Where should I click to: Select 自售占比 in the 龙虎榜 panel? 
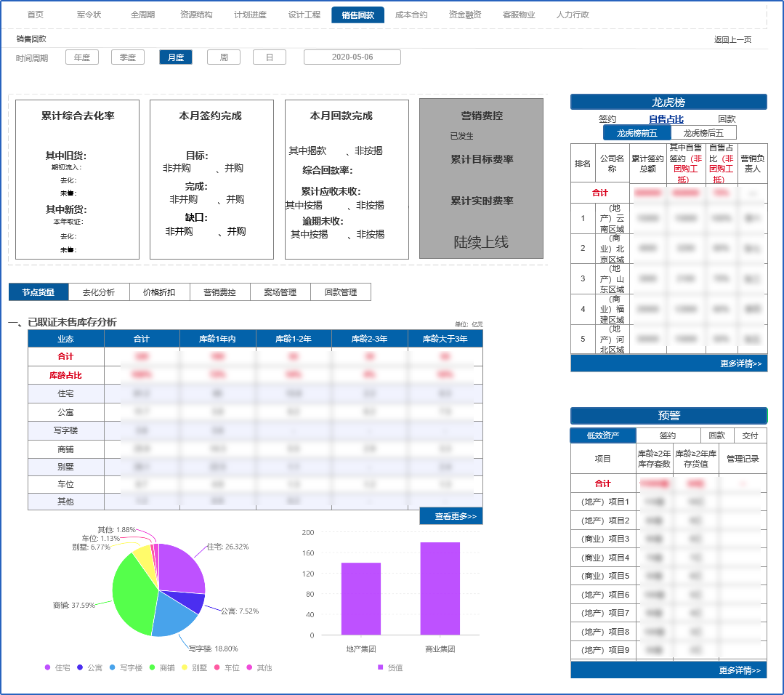666,119
